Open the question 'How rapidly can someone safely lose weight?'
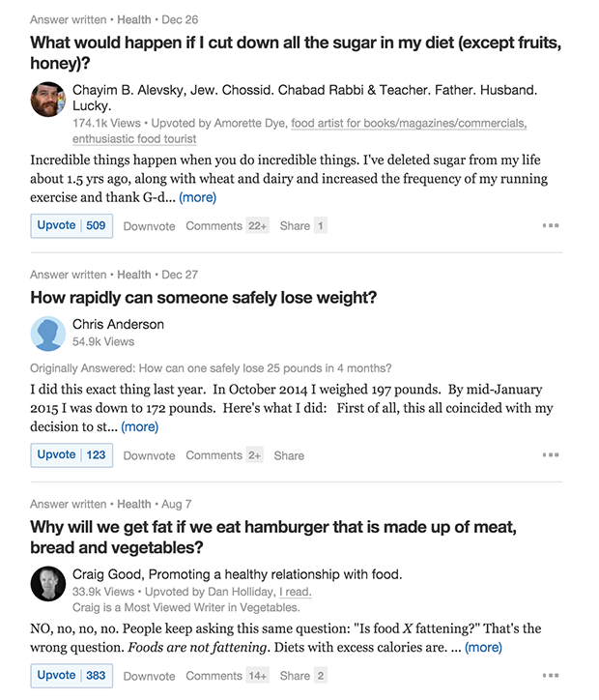Image resolution: width=599 pixels, height=700 pixels. [x=204, y=298]
